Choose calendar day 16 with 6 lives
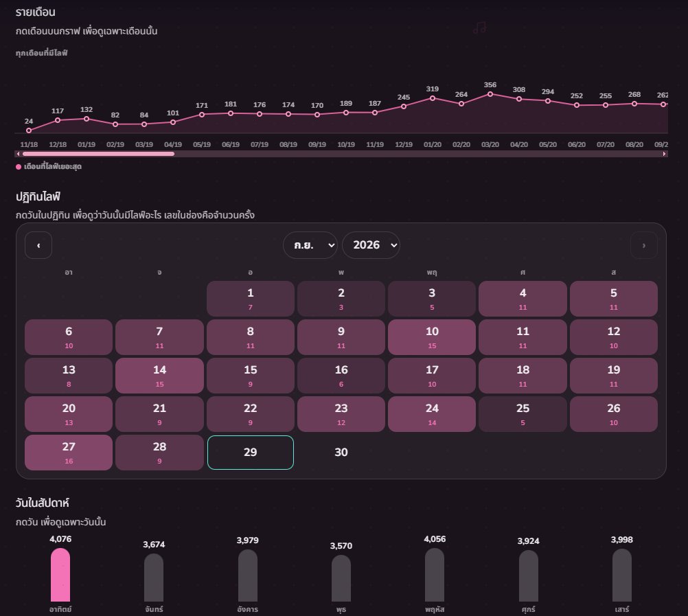Image resolution: width=688 pixels, height=616 pixels. click(x=341, y=376)
